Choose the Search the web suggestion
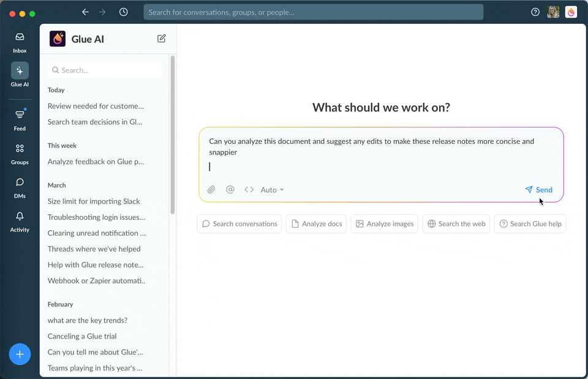The width and height of the screenshot is (588, 379). click(x=456, y=224)
